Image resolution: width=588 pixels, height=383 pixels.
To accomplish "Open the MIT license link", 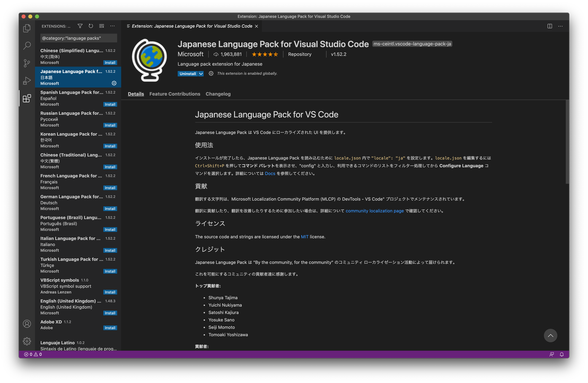I will tap(305, 237).
